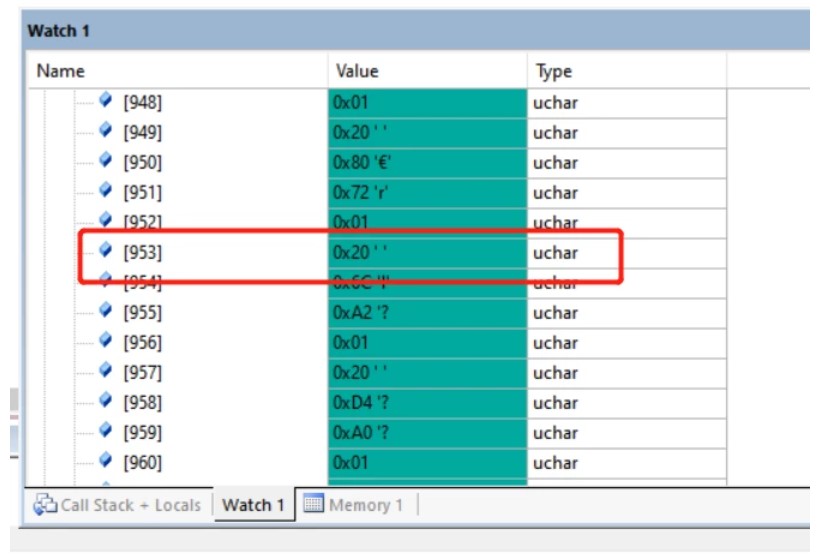Click the blue diamond icon for [950]

point(106,159)
